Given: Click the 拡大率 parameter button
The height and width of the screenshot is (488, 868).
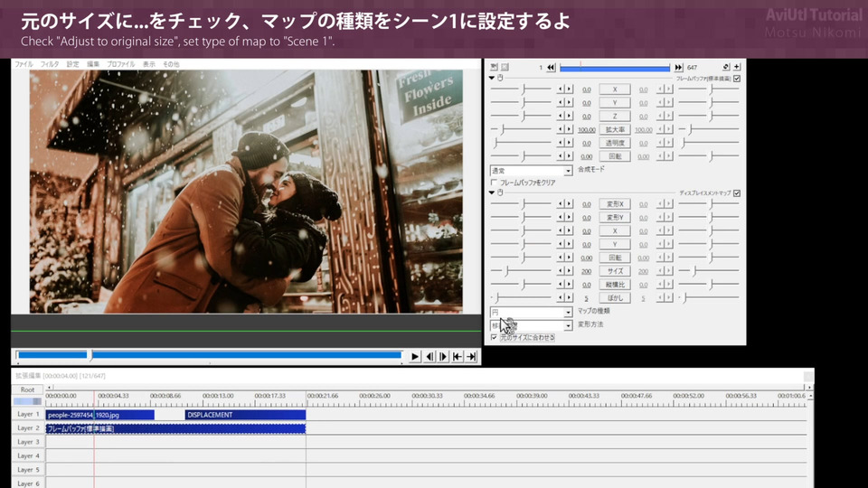Looking at the screenshot, I should (x=615, y=130).
